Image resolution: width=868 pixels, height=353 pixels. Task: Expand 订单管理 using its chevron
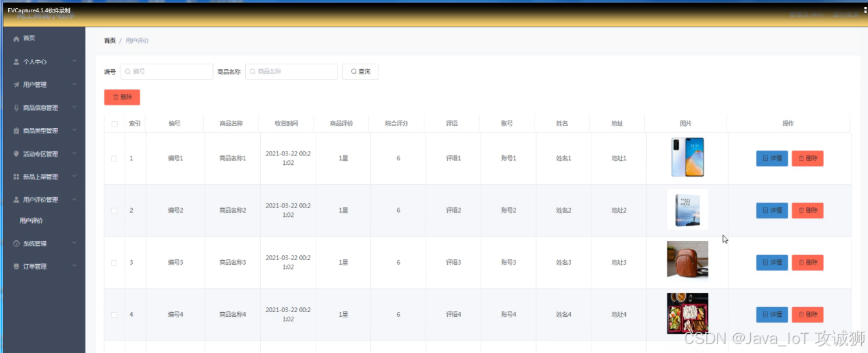74,266
